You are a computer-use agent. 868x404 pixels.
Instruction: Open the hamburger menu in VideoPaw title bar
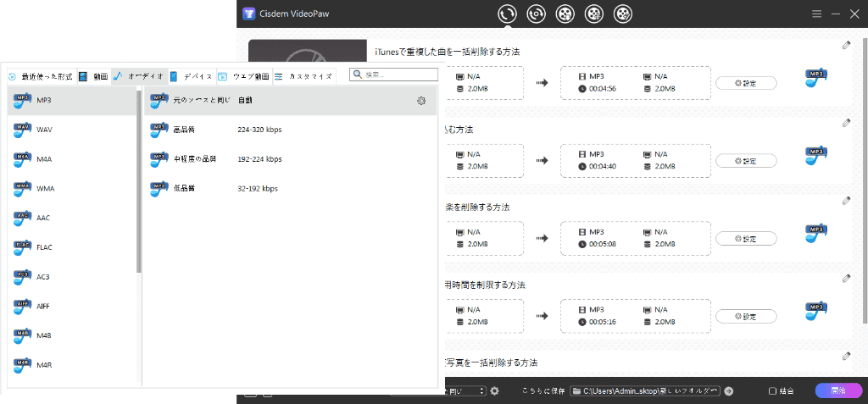click(x=816, y=14)
